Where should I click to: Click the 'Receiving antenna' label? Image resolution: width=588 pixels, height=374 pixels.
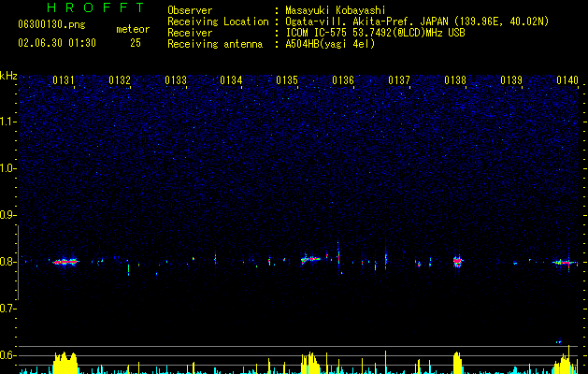click(x=215, y=44)
